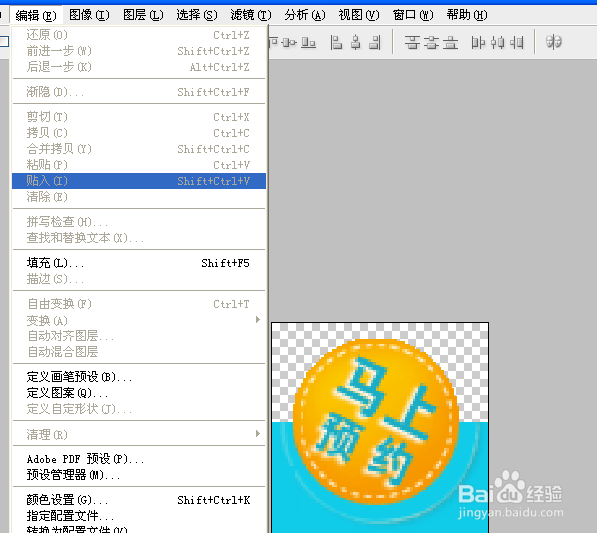This screenshot has width=597, height=533.
Task: Click Distribute left edges icon
Action: tap(478, 42)
